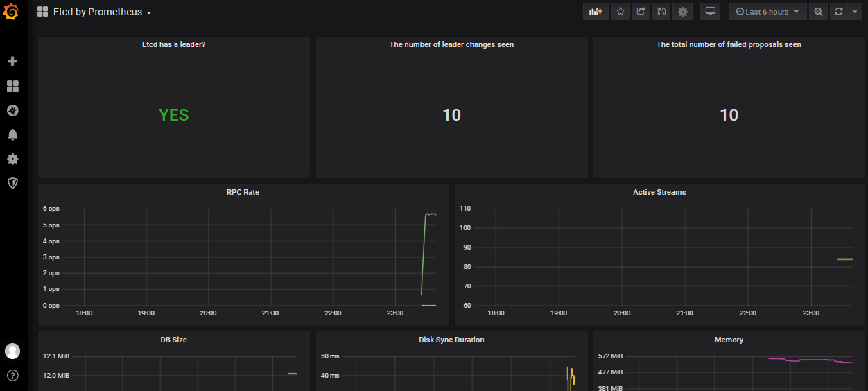Save the dashboard with floppy icon

point(662,12)
